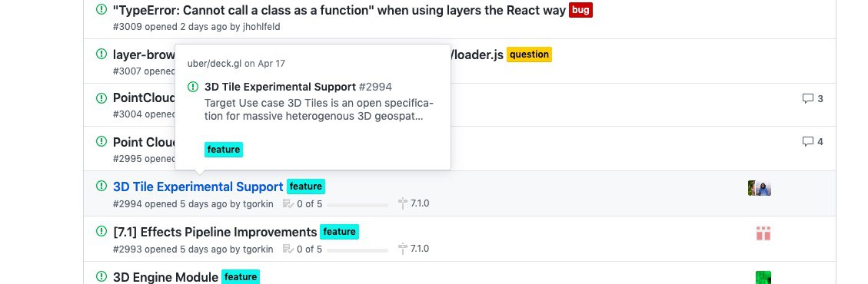Image resolution: width=868 pixels, height=284 pixels.
Task: Click feature label next to 3D Engine Module
Action: (x=240, y=277)
